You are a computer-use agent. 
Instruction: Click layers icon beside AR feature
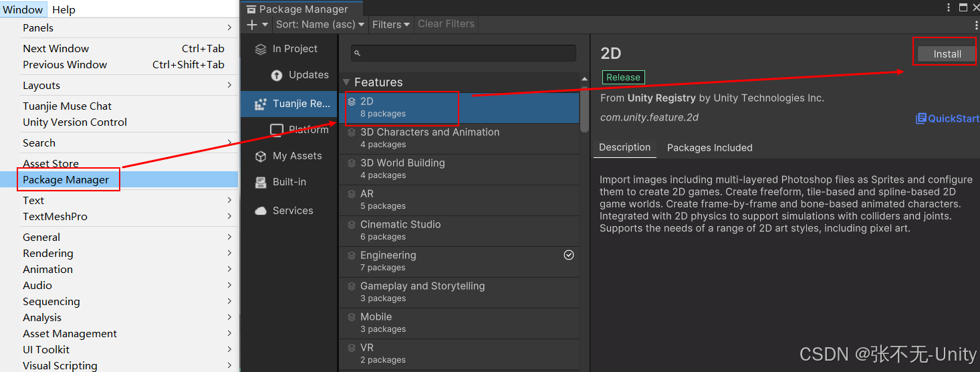click(352, 194)
